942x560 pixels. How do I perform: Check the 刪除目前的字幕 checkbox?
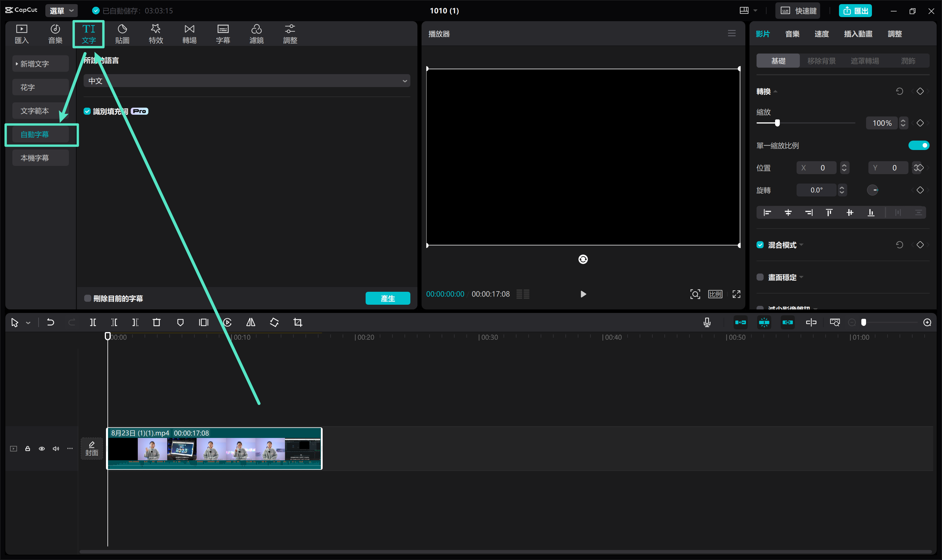(88, 298)
